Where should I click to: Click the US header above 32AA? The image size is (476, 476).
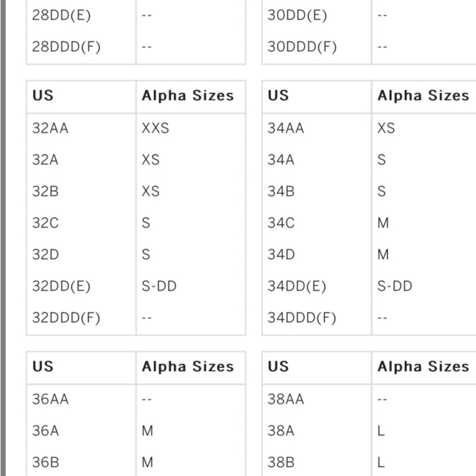tap(43, 96)
